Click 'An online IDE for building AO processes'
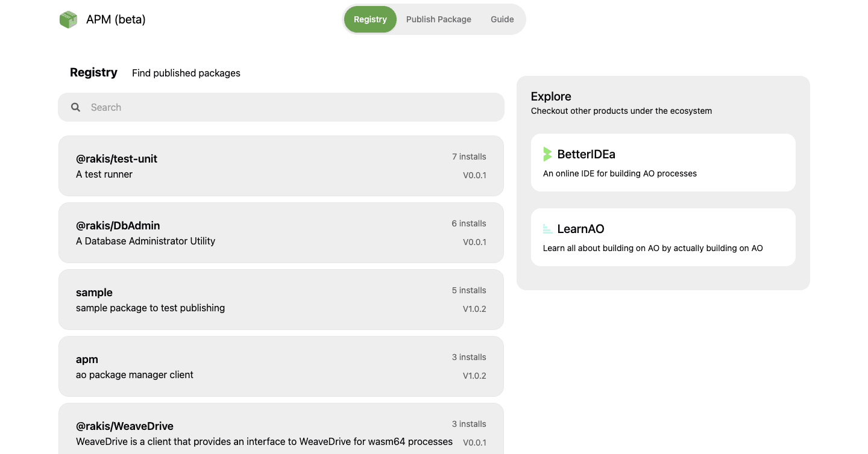Viewport: 868px width, 454px height. click(620, 173)
